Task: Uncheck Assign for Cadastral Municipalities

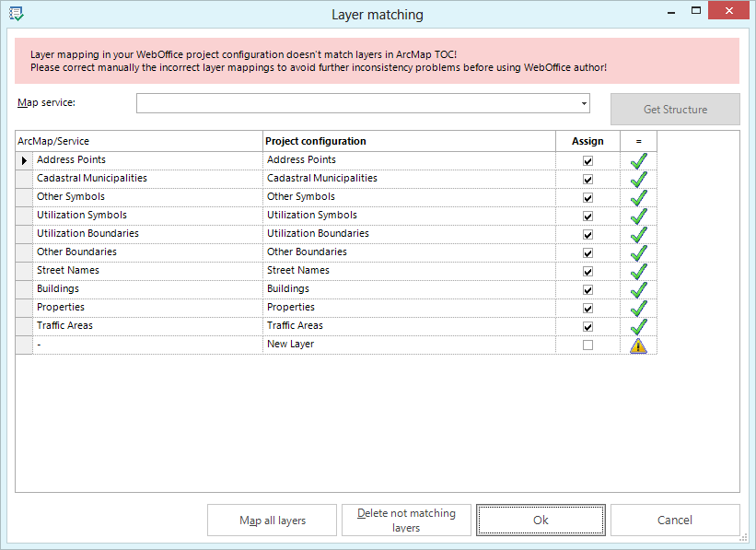Action: (587, 180)
